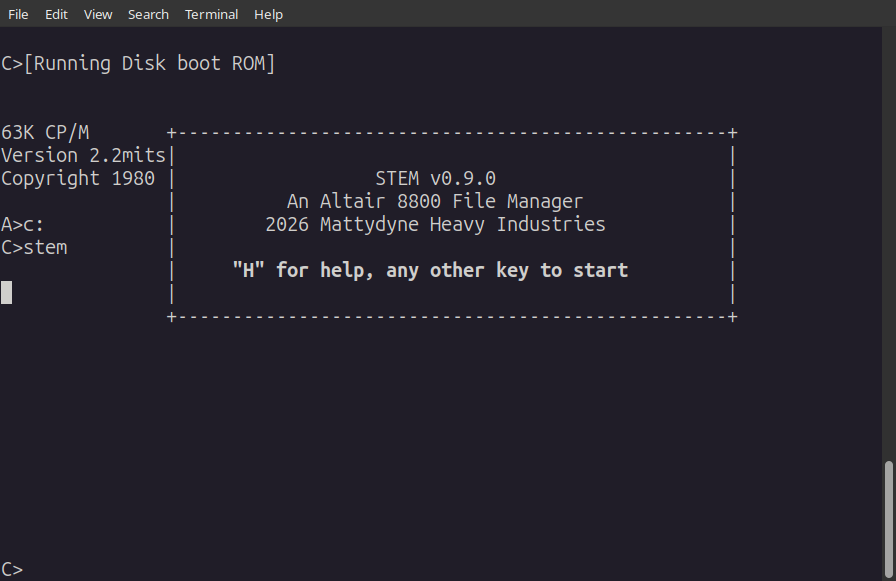
Task: Open the Search menu
Action: (x=148, y=14)
